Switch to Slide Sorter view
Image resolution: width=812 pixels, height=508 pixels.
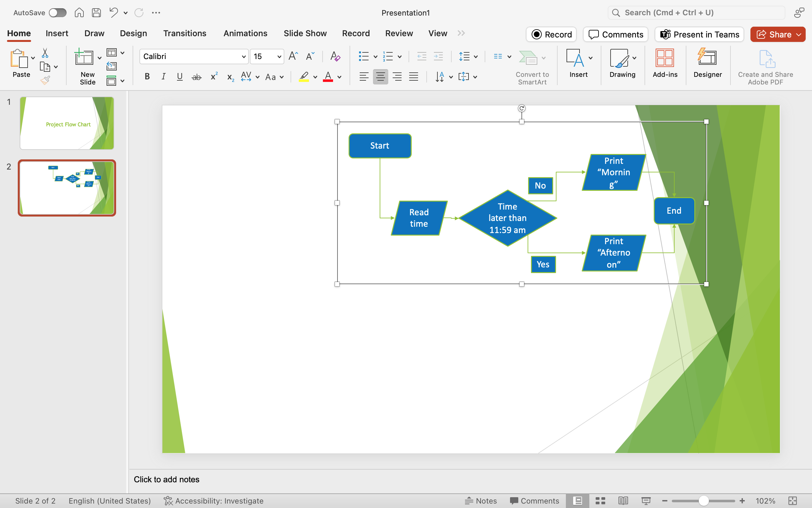[600, 501]
